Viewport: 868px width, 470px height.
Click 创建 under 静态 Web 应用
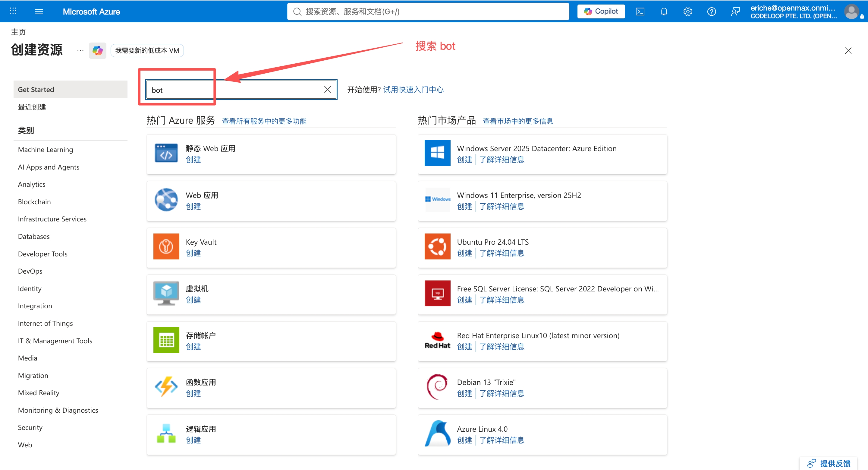coord(193,160)
